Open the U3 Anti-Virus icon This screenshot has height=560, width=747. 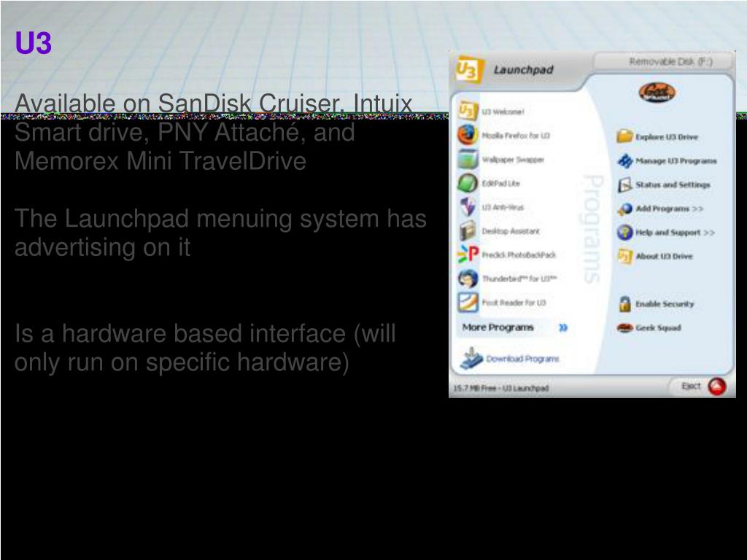(468, 206)
